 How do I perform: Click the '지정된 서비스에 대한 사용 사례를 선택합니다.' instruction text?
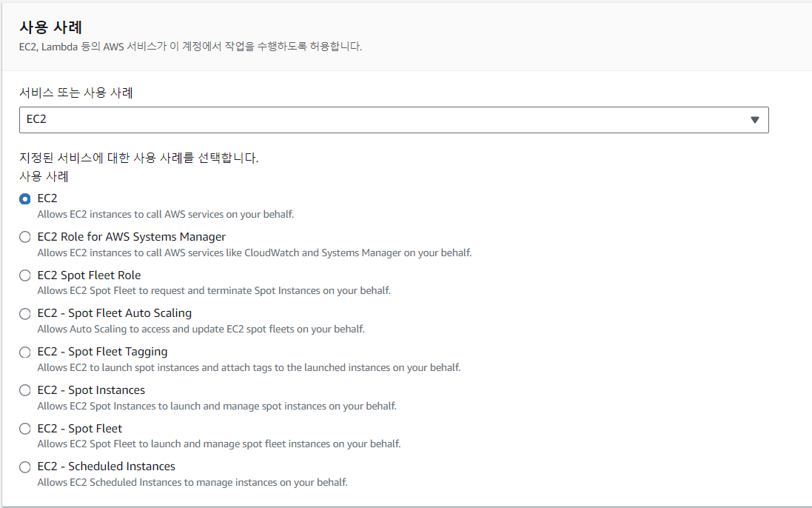point(138,158)
